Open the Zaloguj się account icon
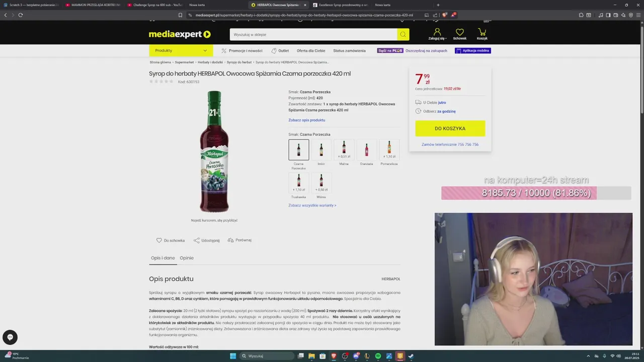 pos(437,32)
